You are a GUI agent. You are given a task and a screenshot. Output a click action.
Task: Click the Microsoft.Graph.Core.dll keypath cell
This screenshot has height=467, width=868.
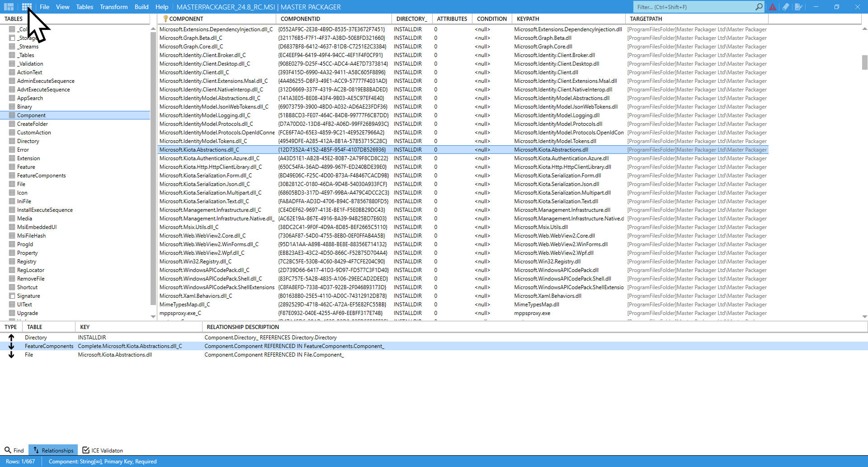569,47
